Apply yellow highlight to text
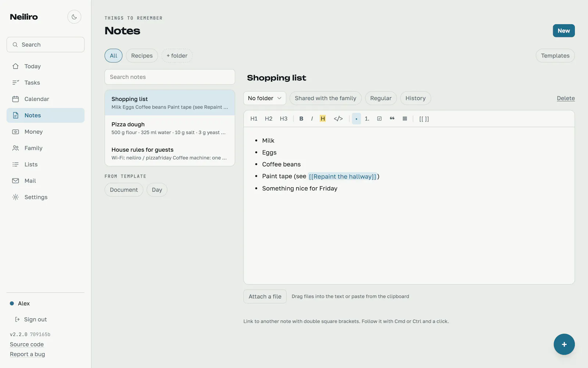The image size is (588, 368). tap(323, 118)
